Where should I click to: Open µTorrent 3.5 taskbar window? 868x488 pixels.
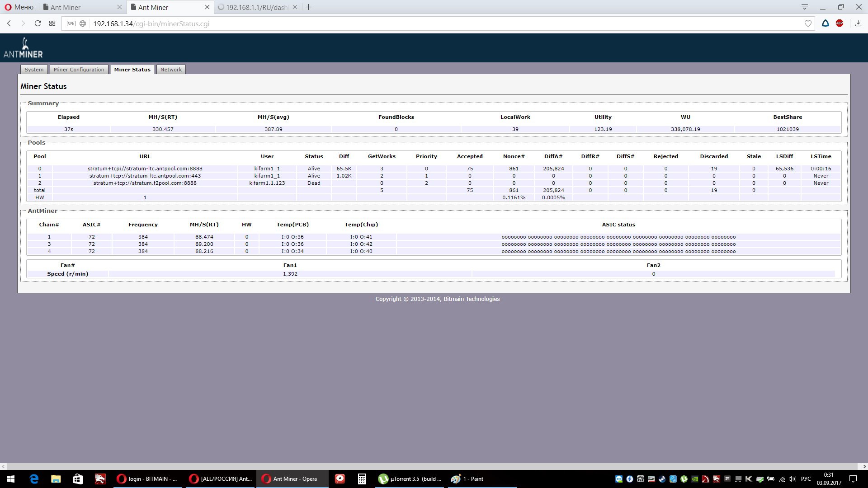tap(410, 479)
